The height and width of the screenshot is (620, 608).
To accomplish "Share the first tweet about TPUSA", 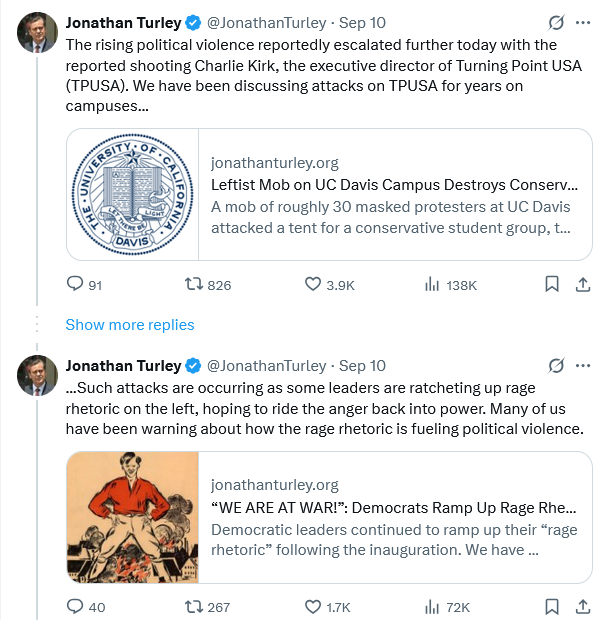I will click(582, 285).
